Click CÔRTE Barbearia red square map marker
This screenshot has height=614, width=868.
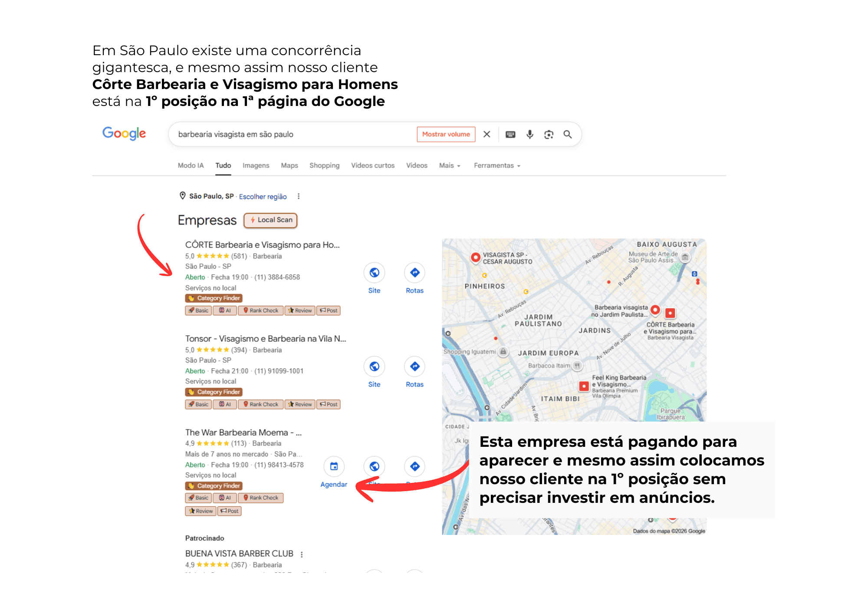tap(671, 313)
